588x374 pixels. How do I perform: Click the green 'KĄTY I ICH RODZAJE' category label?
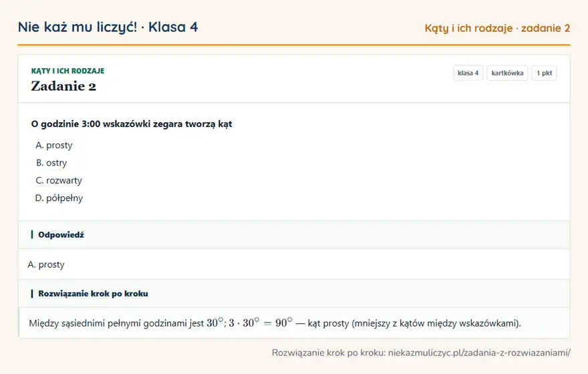coord(67,71)
